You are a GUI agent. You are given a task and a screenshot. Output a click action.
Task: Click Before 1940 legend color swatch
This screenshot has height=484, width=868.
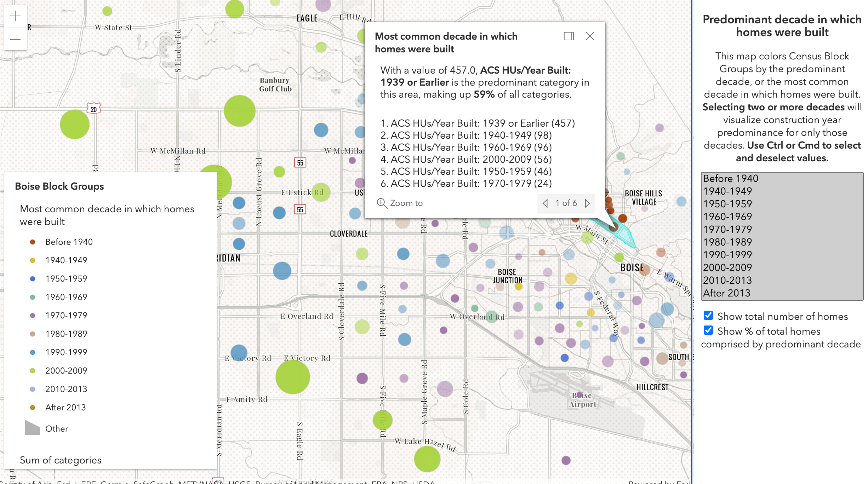click(x=32, y=241)
